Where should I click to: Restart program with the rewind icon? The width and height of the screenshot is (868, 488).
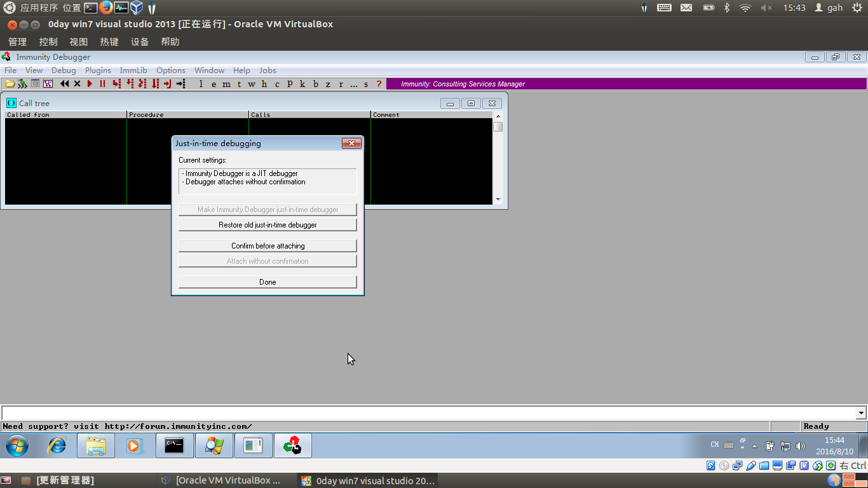pyautogui.click(x=64, y=84)
